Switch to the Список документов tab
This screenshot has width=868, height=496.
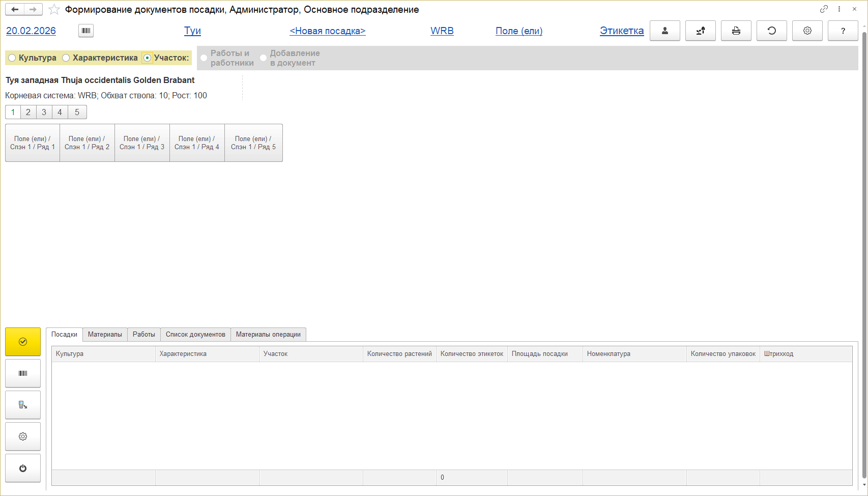click(x=195, y=335)
